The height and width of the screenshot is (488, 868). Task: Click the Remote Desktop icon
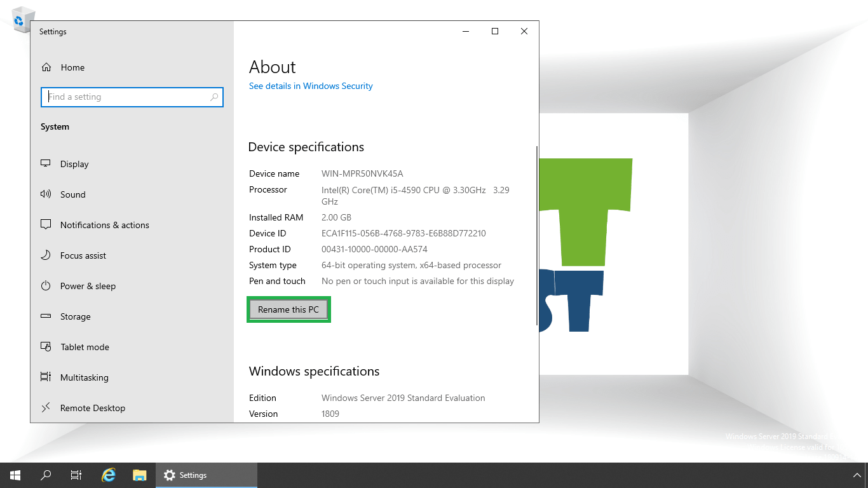[x=46, y=407]
